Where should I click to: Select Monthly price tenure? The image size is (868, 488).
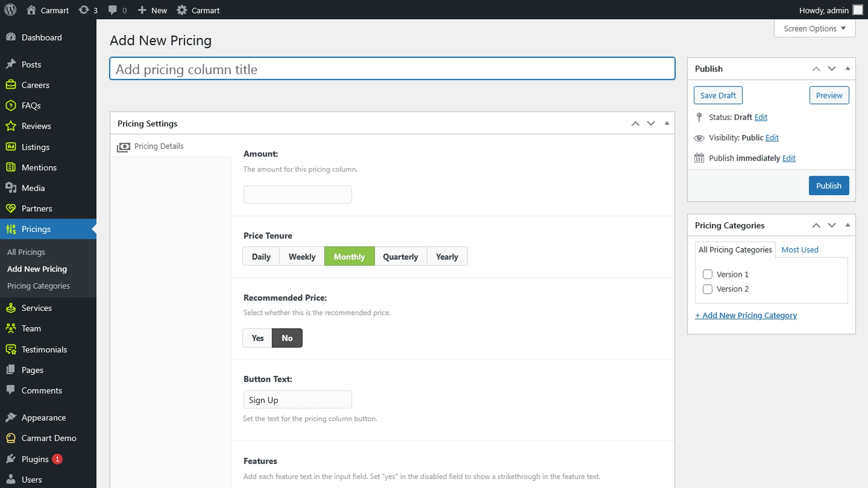pos(349,256)
